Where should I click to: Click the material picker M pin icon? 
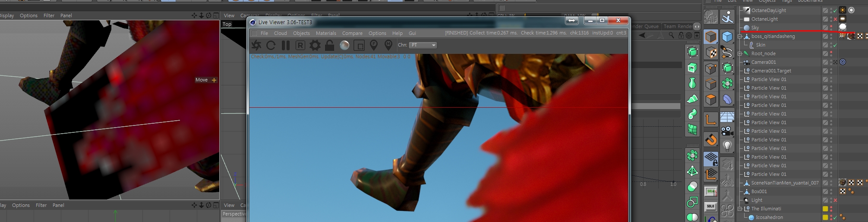[388, 45]
